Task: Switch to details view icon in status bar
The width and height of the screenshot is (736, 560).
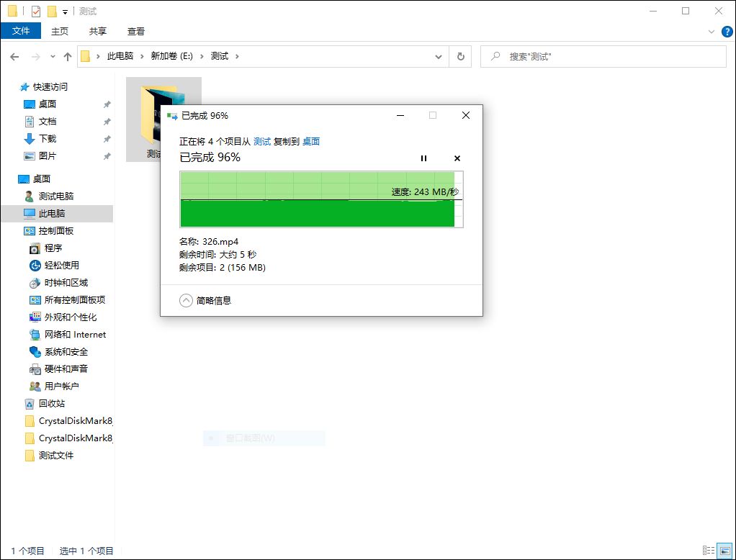Action: point(709,550)
